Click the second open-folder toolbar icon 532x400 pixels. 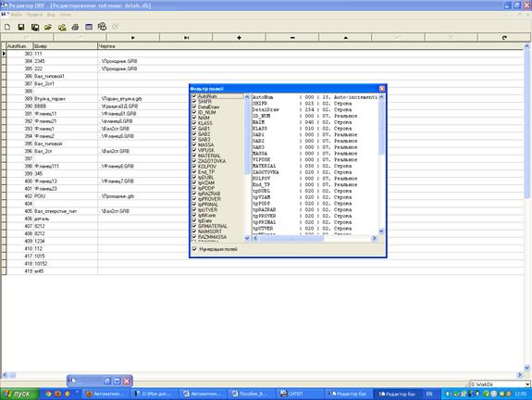tap(62, 27)
